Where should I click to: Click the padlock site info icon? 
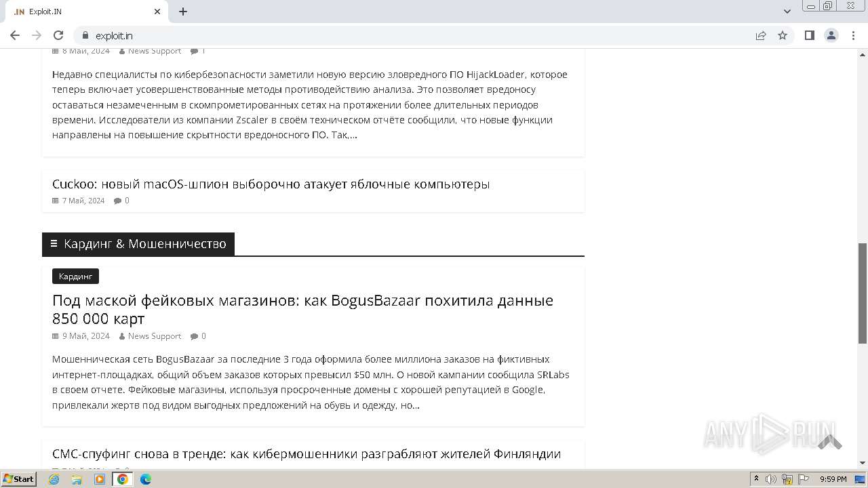(x=85, y=35)
